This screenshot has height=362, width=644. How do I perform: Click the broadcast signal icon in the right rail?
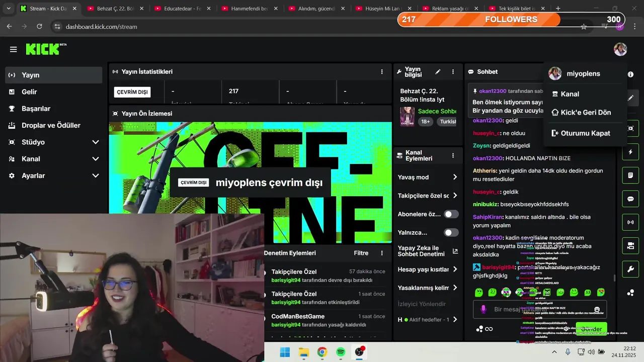[x=630, y=222]
